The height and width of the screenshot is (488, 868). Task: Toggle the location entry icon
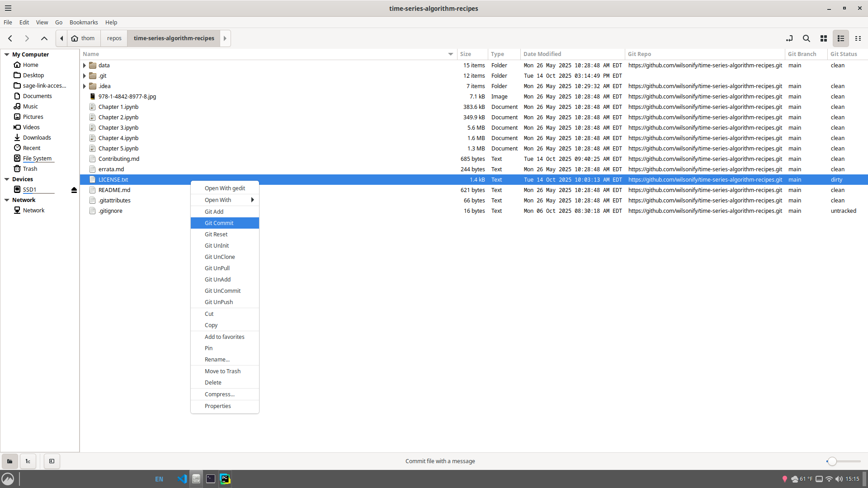[x=789, y=38]
